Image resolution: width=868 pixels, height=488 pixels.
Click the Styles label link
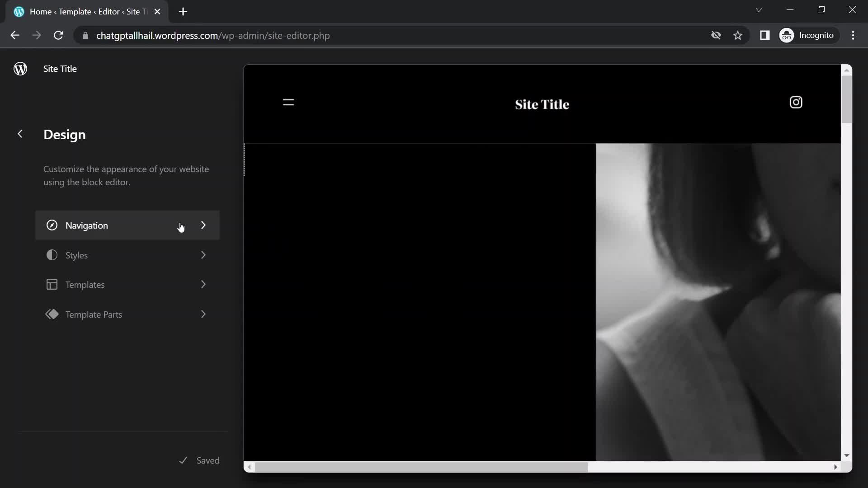pos(76,255)
